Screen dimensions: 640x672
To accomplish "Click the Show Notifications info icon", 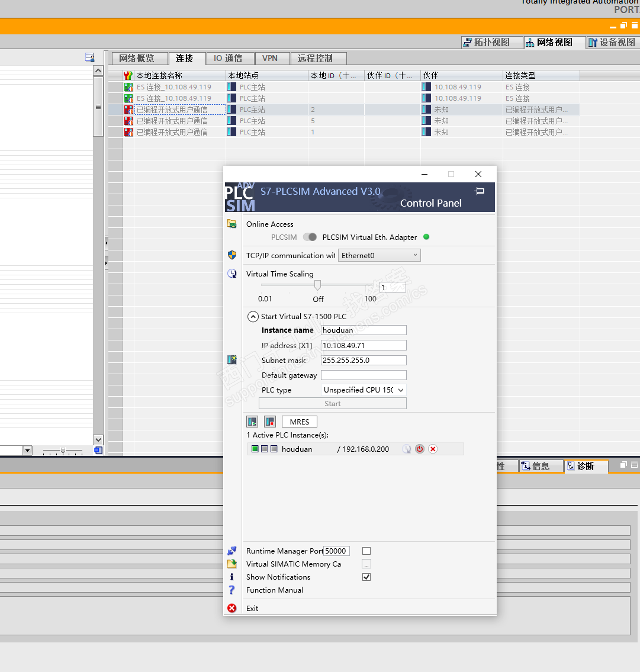I will tap(232, 577).
